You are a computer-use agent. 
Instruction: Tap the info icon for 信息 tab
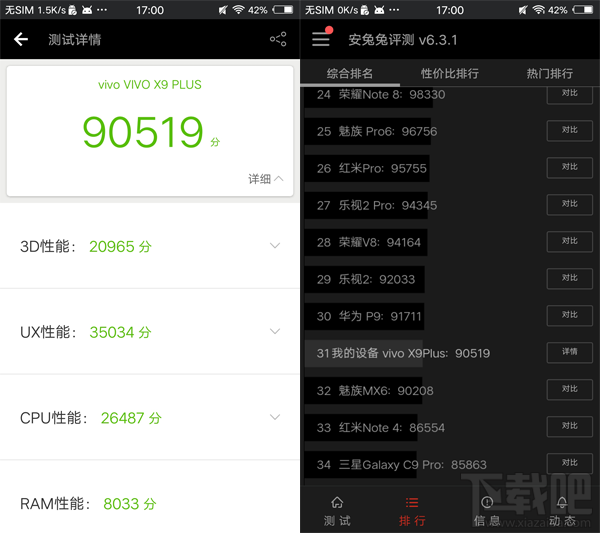pyautogui.click(x=487, y=502)
